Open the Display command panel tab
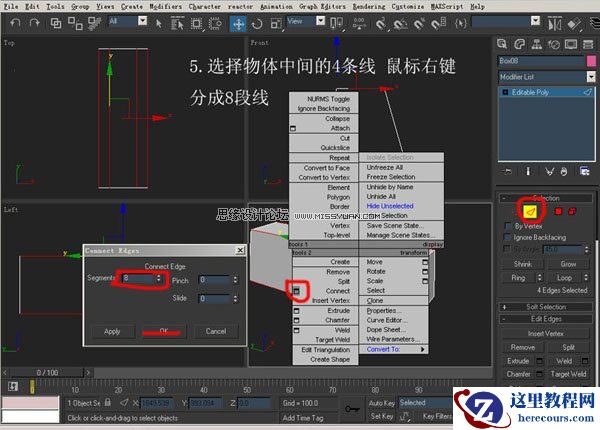Image resolution: width=600 pixels, height=430 pixels. [x=571, y=44]
